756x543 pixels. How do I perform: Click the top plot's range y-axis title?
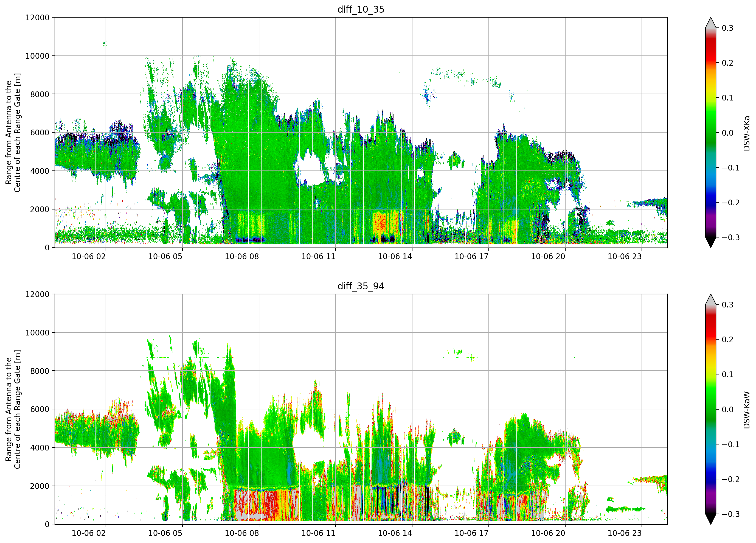coord(13,133)
